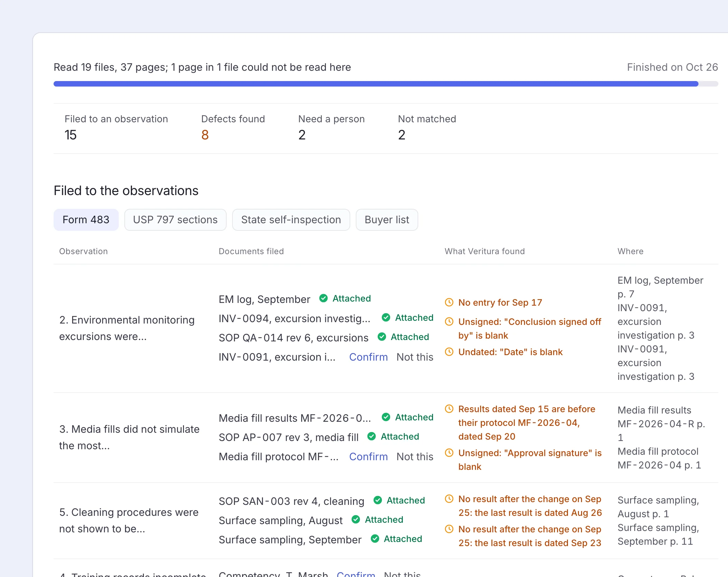The image size is (728, 577).
Task: Open the EM log, September document
Action: coord(264,299)
